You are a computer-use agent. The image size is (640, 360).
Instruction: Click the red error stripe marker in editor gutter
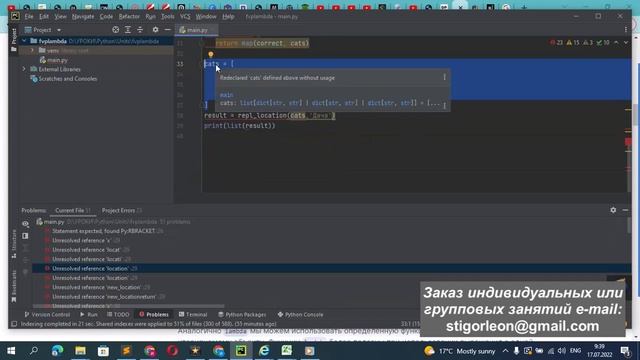[x=628, y=142]
